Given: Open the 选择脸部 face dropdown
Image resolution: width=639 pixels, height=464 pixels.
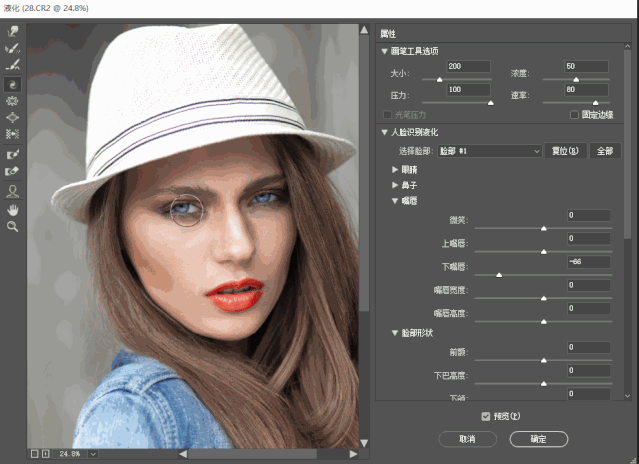Looking at the screenshot, I should 489,151.
